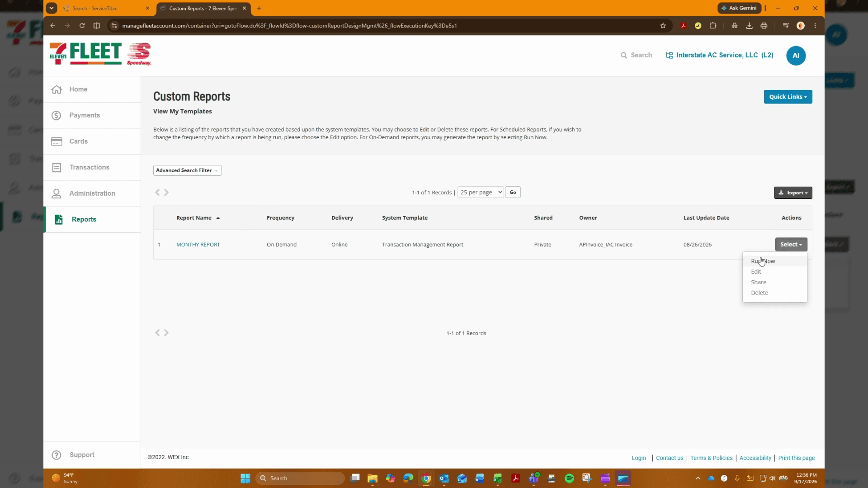Open Windows Start menu
Screen dimensions: 868x488
click(245, 478)
